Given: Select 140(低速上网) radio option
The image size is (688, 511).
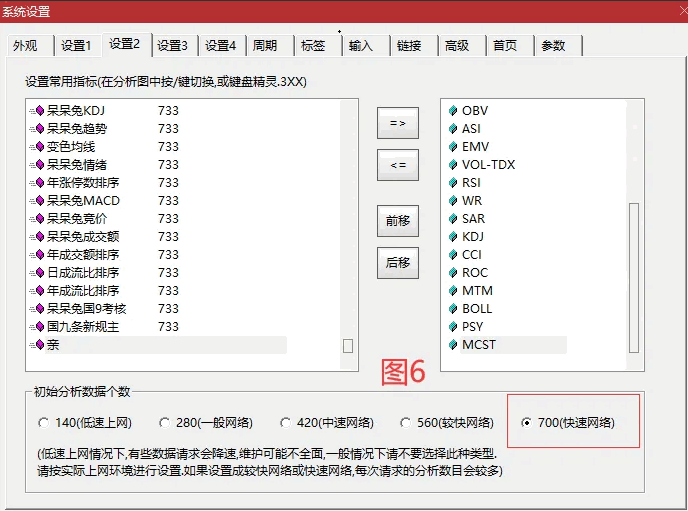Looking at the screenshot, I should click(x=43, y=423).
